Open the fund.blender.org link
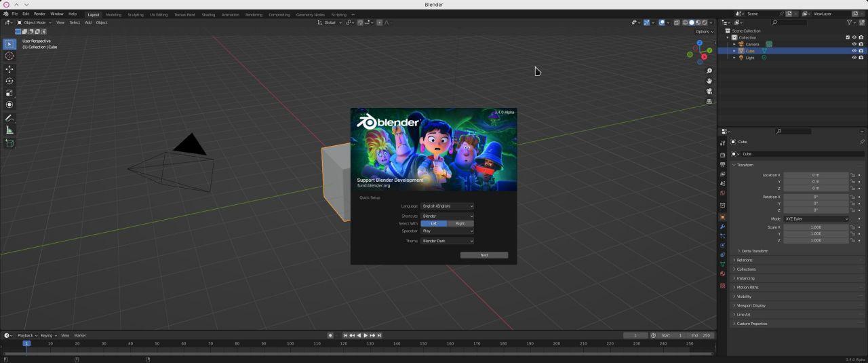This screenshot has height=363, width=868. [x=374, y=185]
